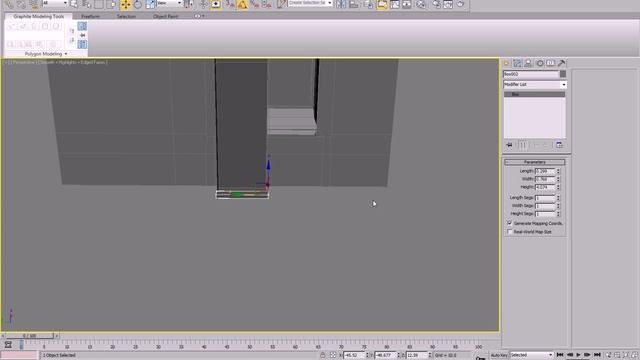Switch to the Selection ribbon tab
640x360 pixels.
pos(126,16)
